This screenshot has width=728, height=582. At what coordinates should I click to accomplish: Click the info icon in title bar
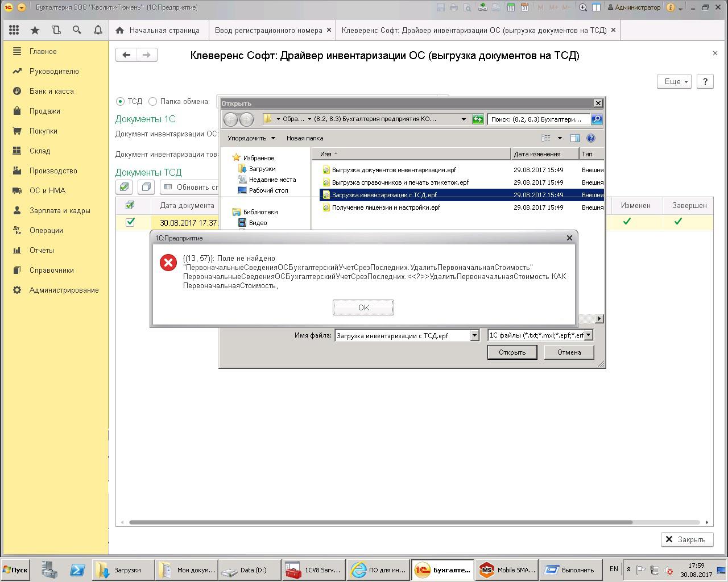pos(671,7)
